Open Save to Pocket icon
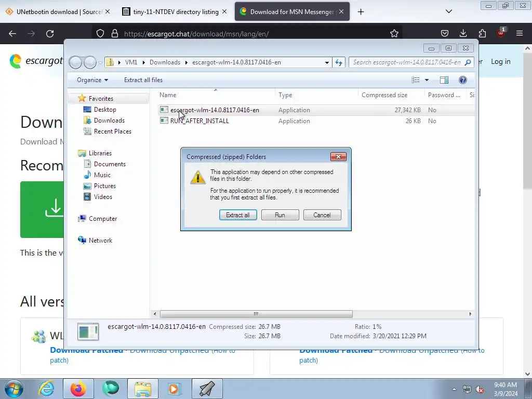The width and height of the screenshot is (532, 399). pos(445,34)
